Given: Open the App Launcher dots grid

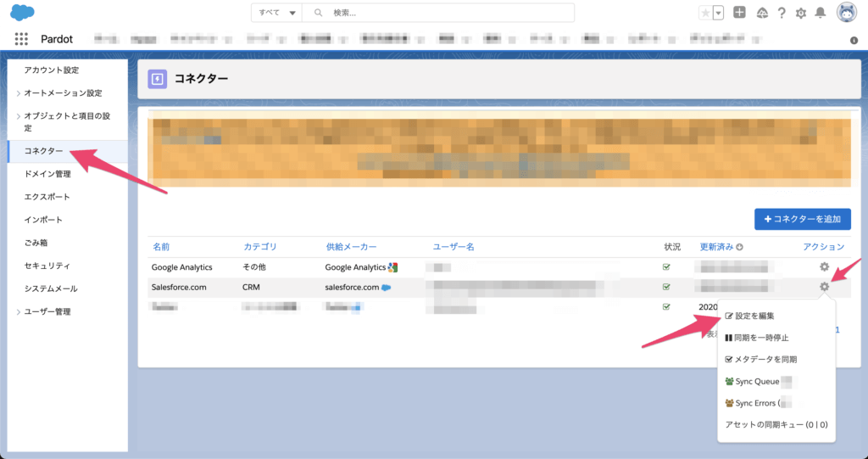Looking at the screenshot, I should click(x=21, y=39).
